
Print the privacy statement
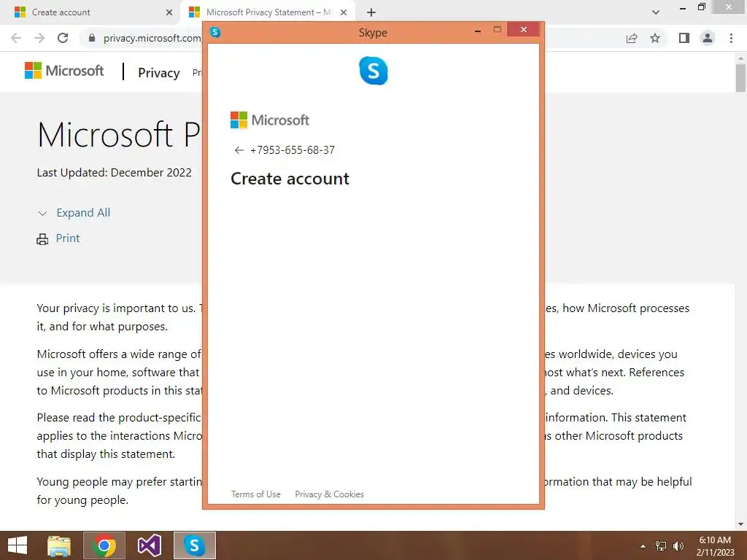coord(68,238)
